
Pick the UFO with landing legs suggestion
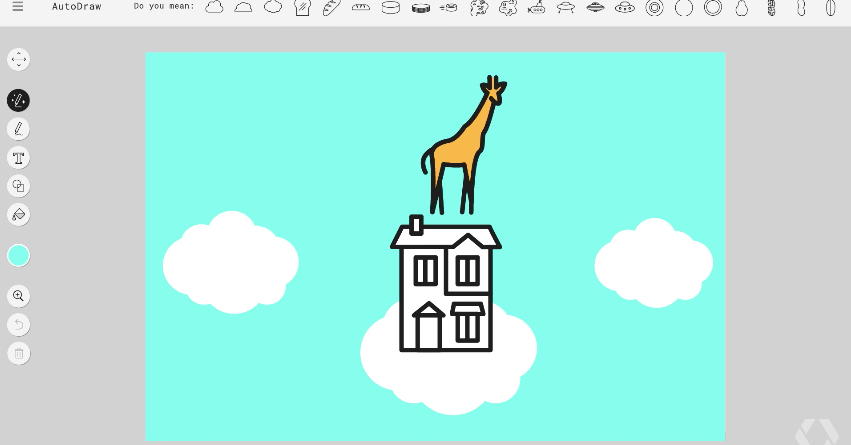coord(566,8)
